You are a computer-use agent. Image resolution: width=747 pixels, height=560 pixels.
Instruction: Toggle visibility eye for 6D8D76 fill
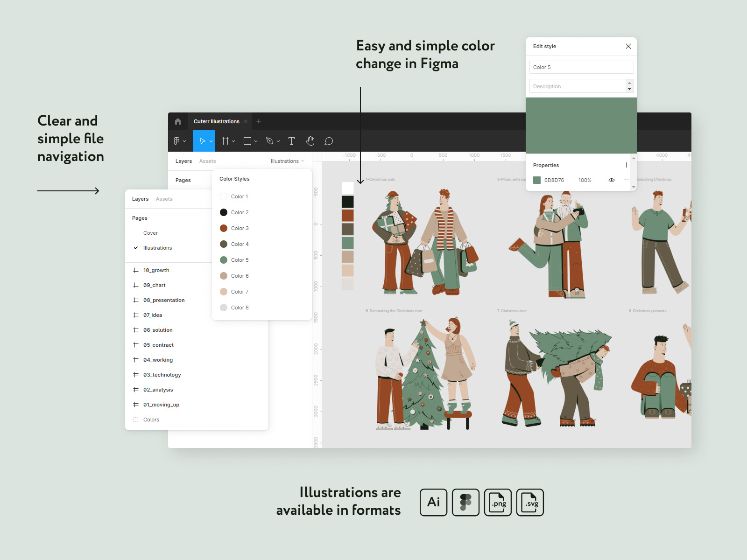pyautogui.click(x=611, y=180)
